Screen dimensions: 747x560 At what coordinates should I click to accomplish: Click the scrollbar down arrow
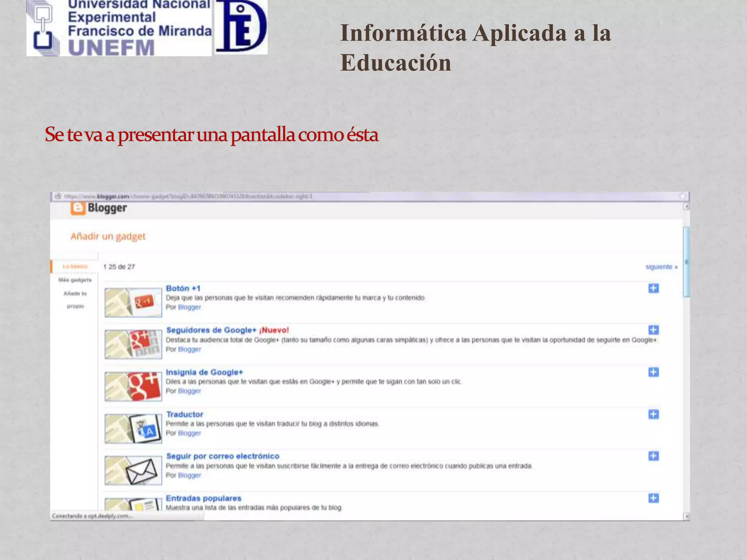[x=686, y=516]
